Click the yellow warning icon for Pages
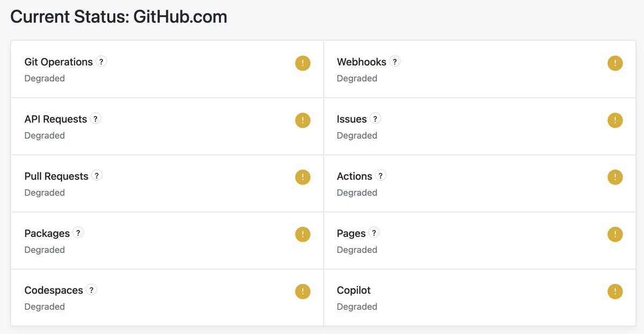The width and height of the screenshot is (644, 334). click(x=615, y=235)
